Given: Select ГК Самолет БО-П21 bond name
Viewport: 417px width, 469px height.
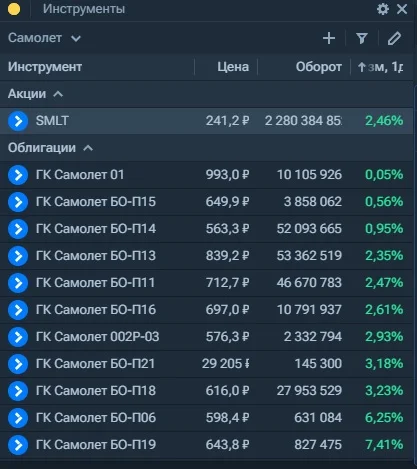Looking at the screenshot, I should tap(96, 364).
